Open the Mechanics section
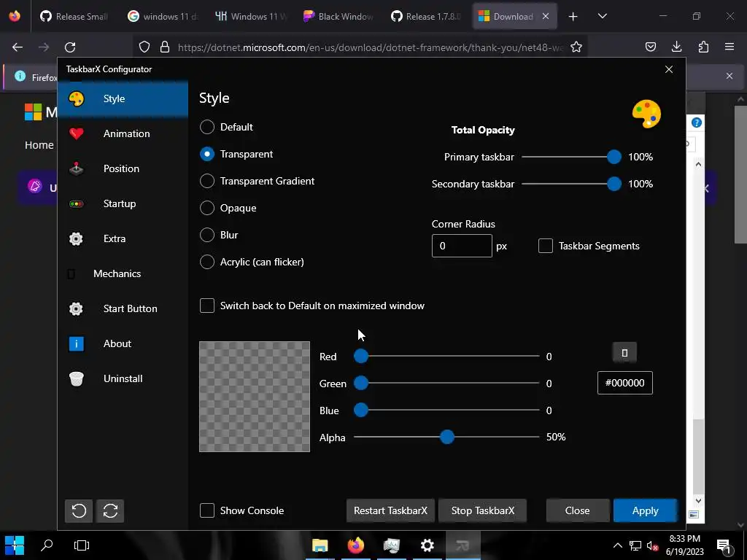Screen dimensions: 747x560 (x=123, y=274)
